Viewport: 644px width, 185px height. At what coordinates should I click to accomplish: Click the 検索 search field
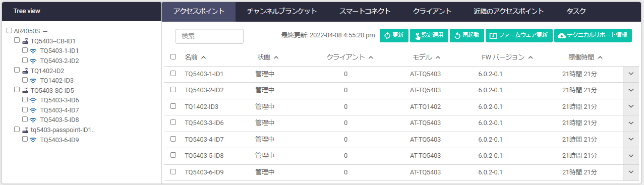point(209,36)
